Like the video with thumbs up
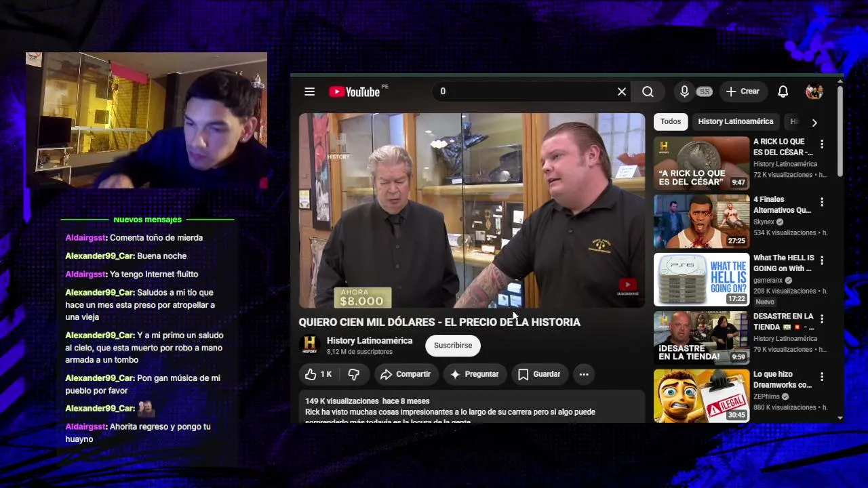This screenshot has height=488, width=868. pos(318,374)
